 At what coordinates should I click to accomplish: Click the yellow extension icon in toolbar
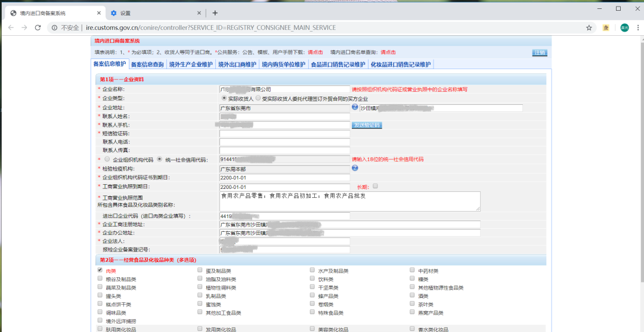coord(606,27)
